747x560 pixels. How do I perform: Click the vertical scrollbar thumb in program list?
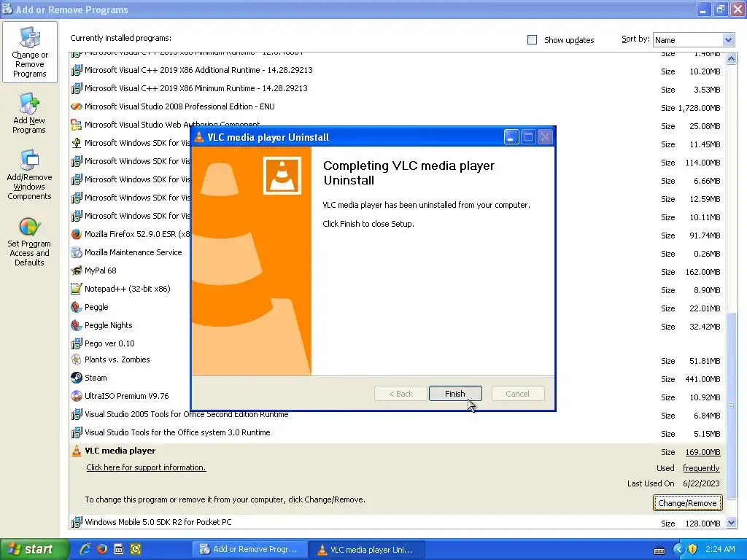click(x=731, y=406)
